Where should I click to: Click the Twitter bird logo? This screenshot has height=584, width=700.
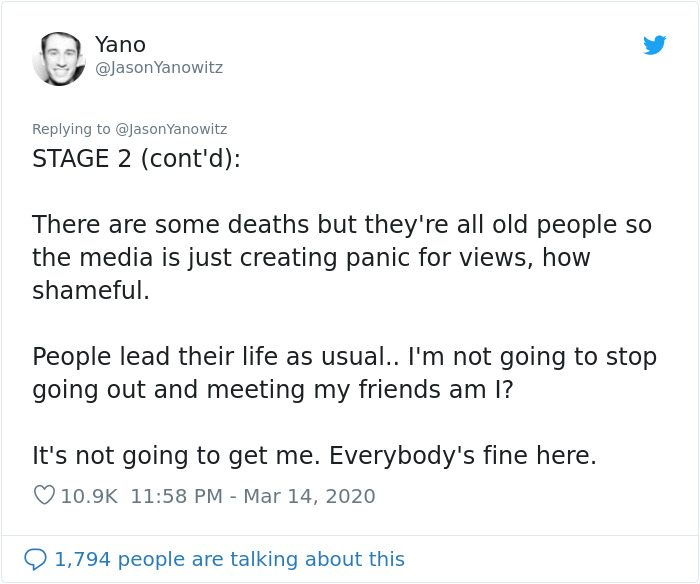pos(655,45)
